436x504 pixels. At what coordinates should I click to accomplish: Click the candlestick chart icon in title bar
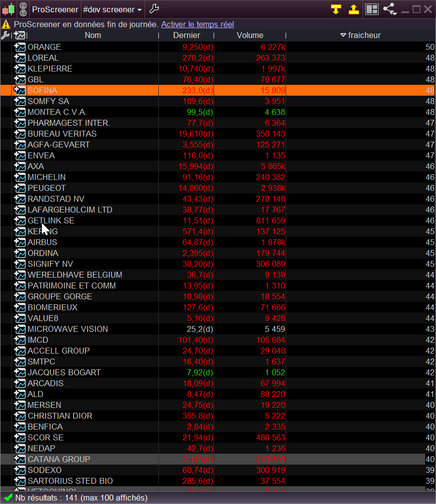coord(8,9)
